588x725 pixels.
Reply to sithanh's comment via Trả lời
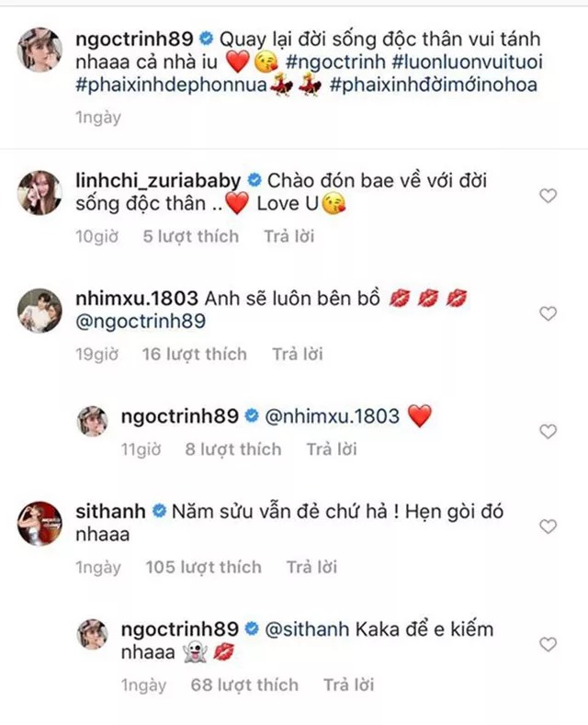point(311,567)
